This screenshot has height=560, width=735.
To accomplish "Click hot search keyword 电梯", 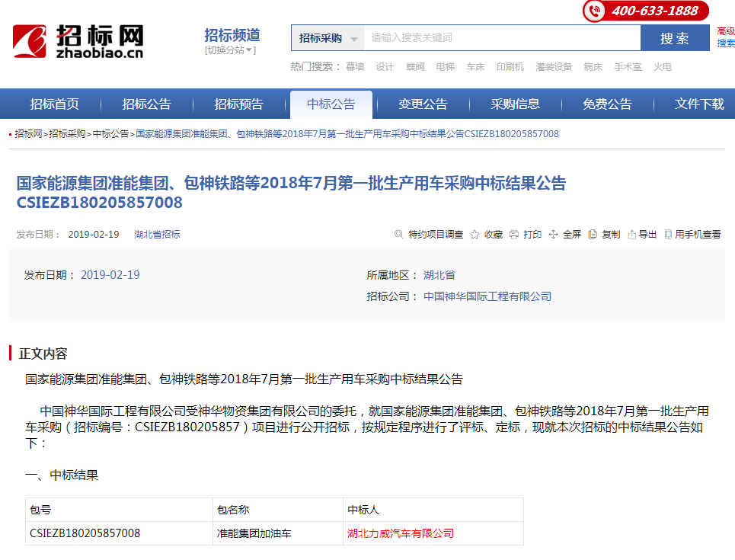I will coord(446,67).
